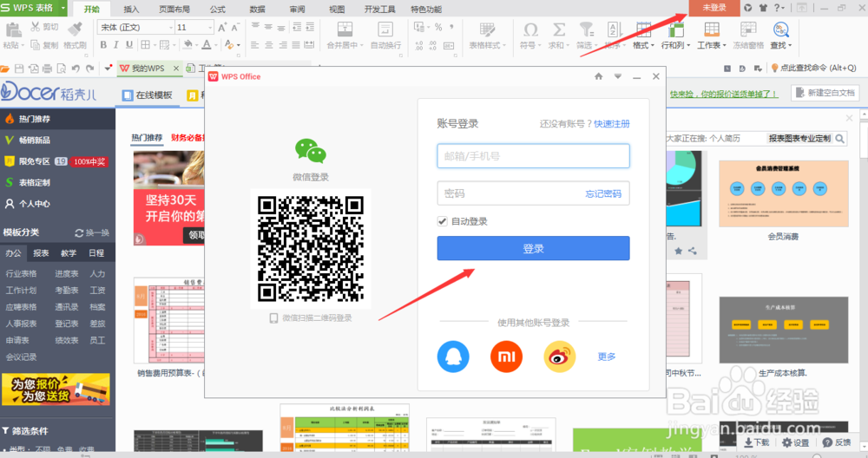Click the 邮箱/手机号 email or phone field
This screenshot has width=868, height=458.
tap(533, 156)
